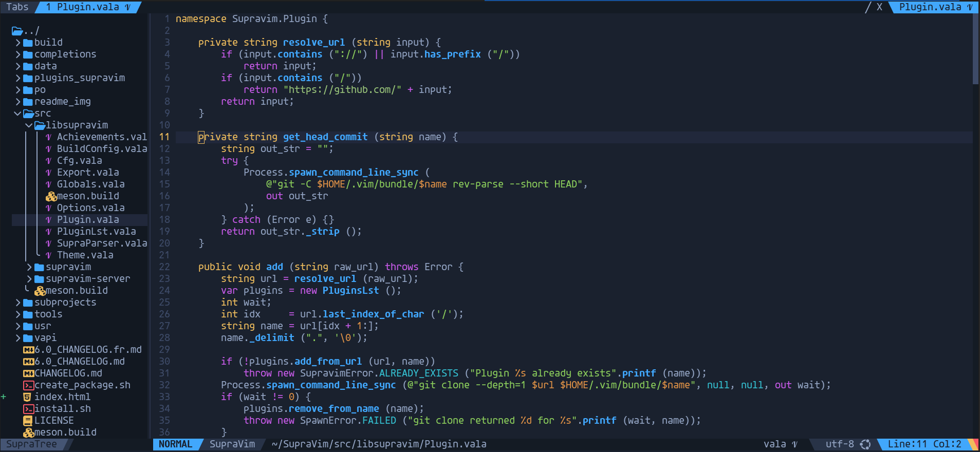980x452 pixels.
Task: Click the '../' parent directory entry
Action: click(31, 31)
